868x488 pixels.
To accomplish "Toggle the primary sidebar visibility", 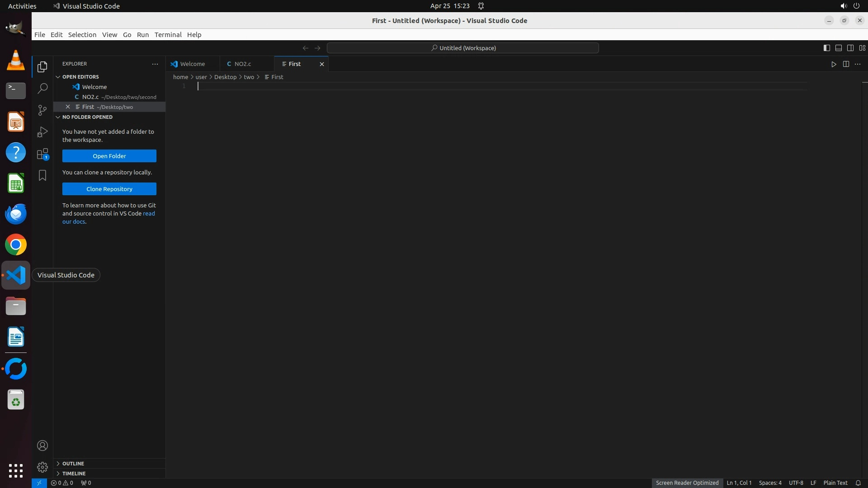I will pos(826,48).
